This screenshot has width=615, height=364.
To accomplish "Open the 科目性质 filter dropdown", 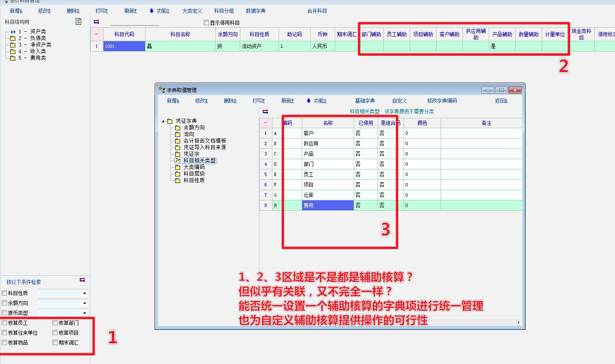I will tap(85, 294).
